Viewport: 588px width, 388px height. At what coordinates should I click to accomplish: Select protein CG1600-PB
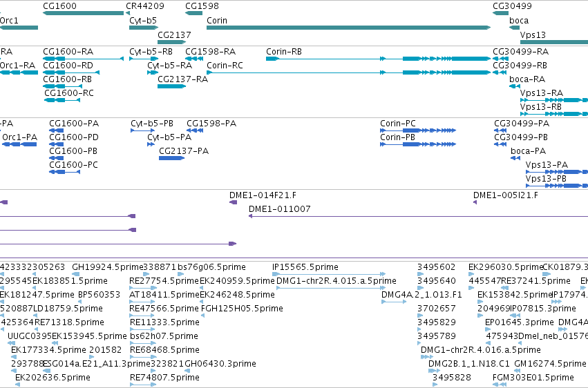56,158
